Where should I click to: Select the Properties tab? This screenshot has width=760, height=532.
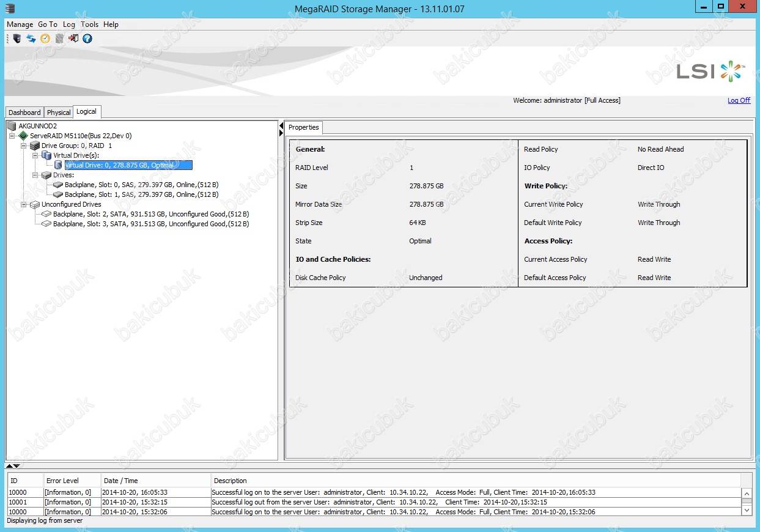pos(304,127)
